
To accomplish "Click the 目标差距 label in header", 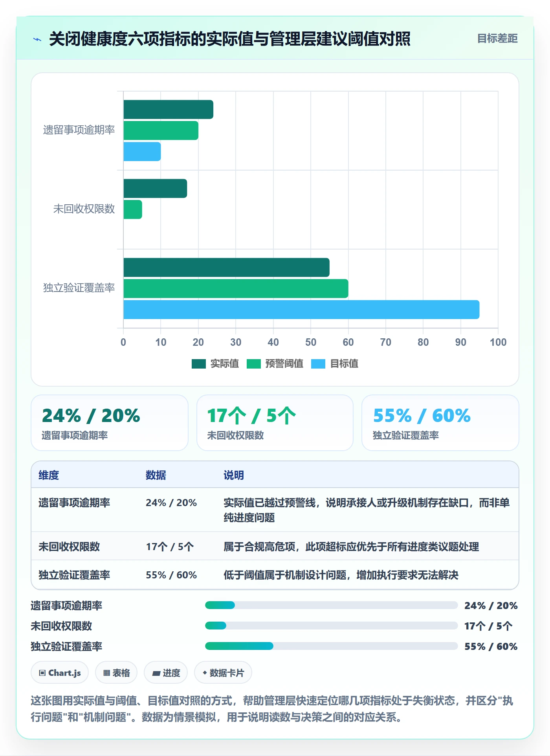I will point(497,39).
